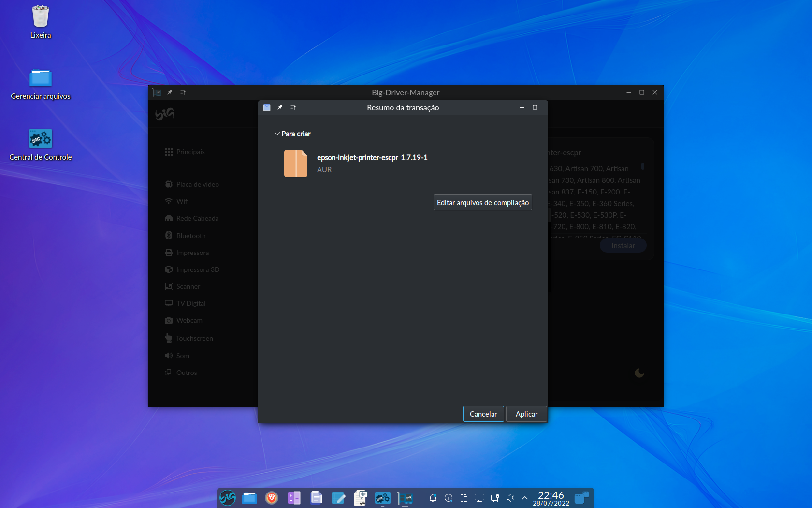Expand hidden system tray icons
This screenshot has height=508, width=812.
525,498
